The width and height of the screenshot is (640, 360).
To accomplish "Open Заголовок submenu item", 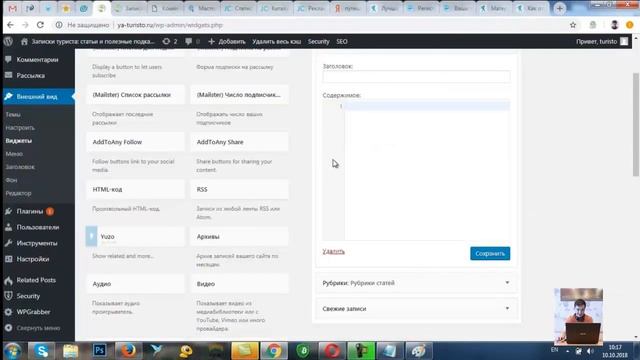I will click(x=20, y=167).
